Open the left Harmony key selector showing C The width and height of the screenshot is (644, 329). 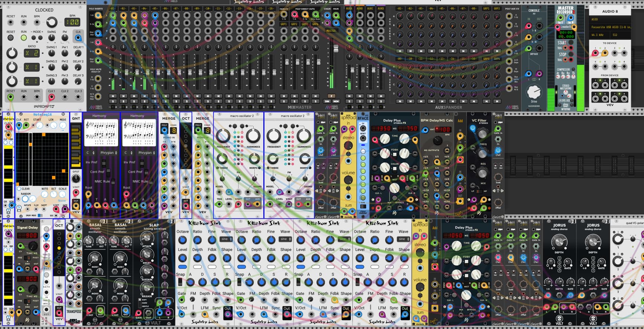91,153
